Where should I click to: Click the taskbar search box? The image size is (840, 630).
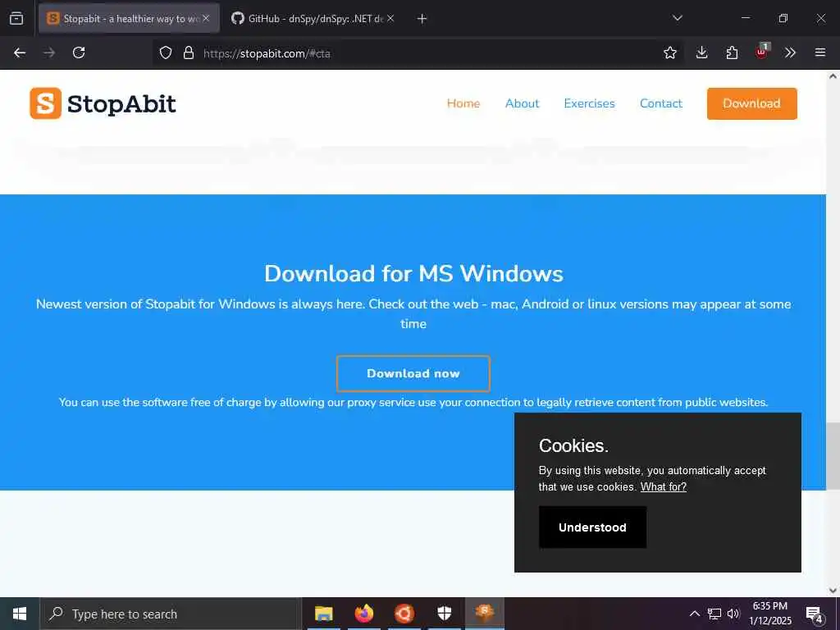click(x=171, y=614)
